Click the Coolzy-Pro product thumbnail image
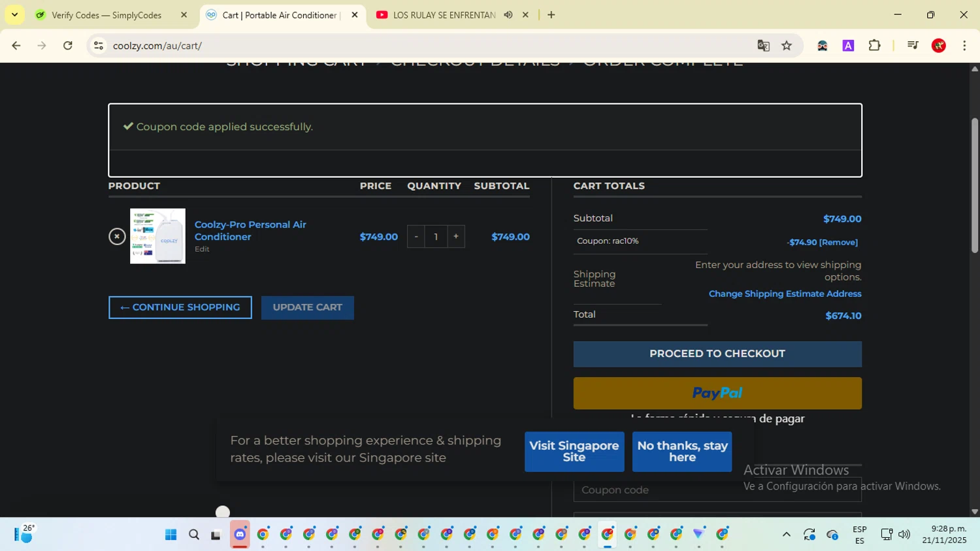 [157, 236]
